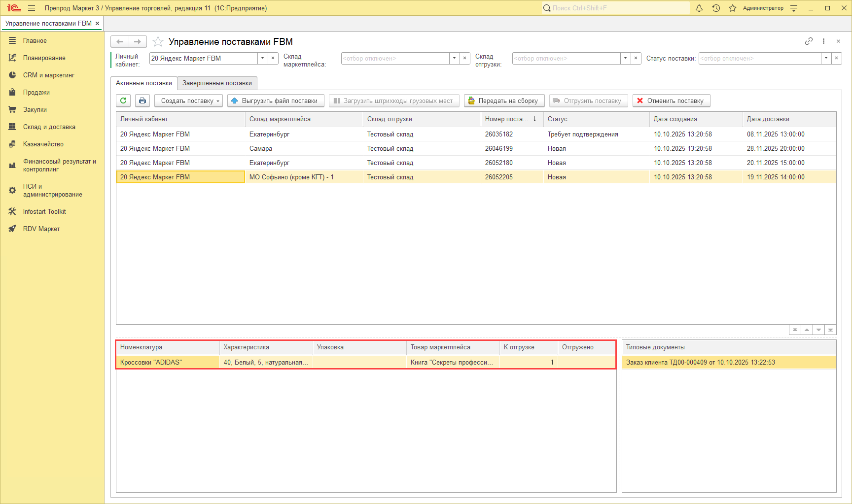The height and width of the screenshot is (504, 852).
Task: Open the RDV Маркет sidebar section
Action: point(41,229)
